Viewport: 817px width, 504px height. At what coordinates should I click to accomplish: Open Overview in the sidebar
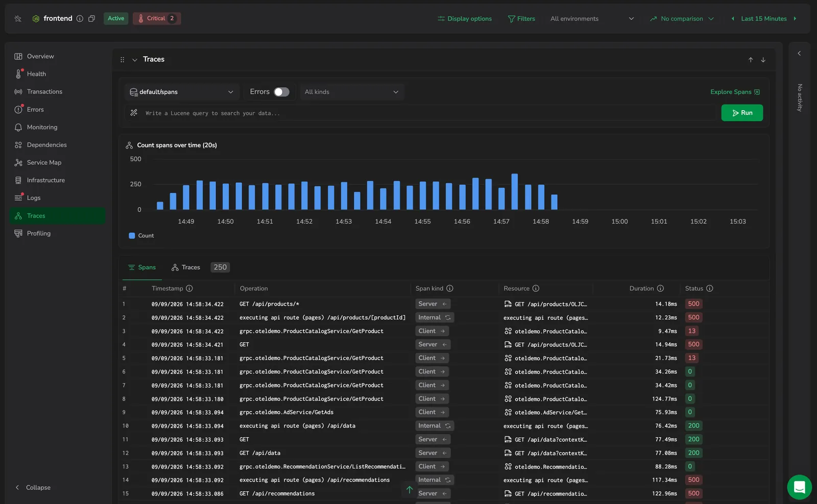tap(57, 56)
